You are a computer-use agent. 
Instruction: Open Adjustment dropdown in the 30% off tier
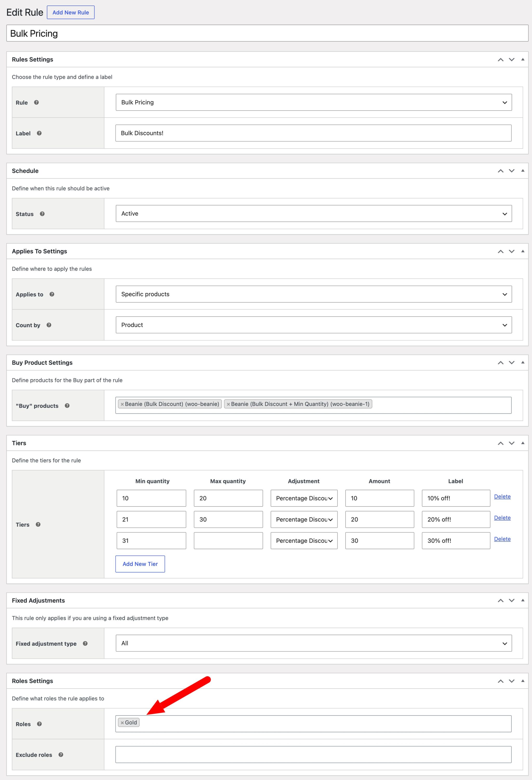(x=304, y=540)
